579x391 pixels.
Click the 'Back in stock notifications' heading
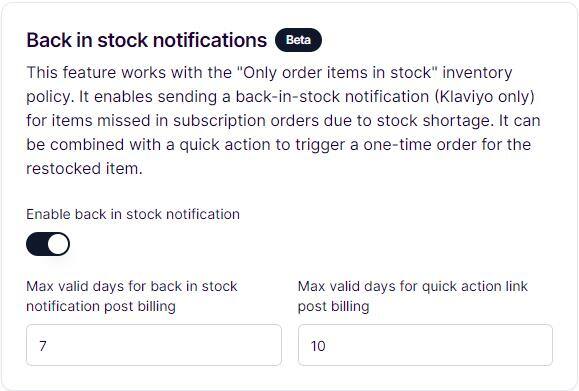point(147,40)
